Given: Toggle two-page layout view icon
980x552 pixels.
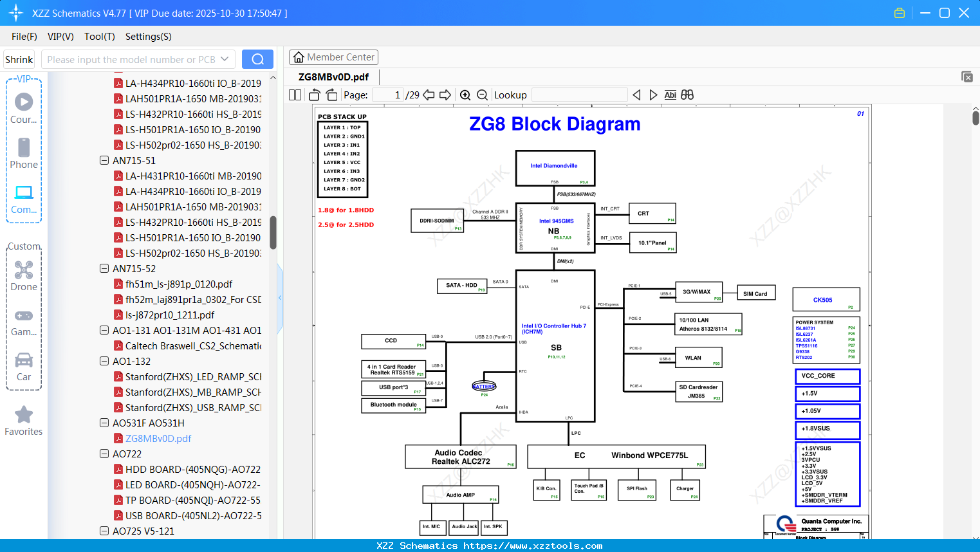Looking at the screenshot, I should point(295,95).
